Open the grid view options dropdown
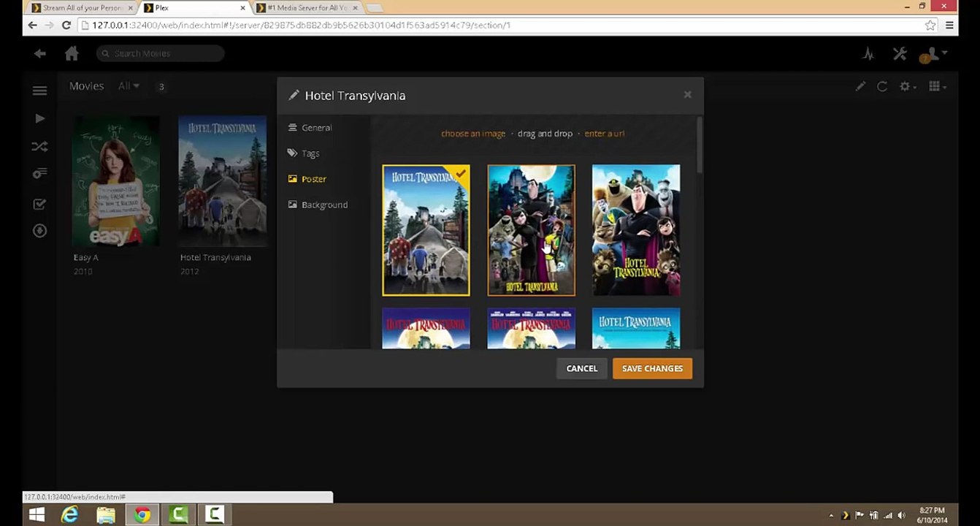Image resolution: width=980 pixels, height=526 pixels. [x=938, y=86]
